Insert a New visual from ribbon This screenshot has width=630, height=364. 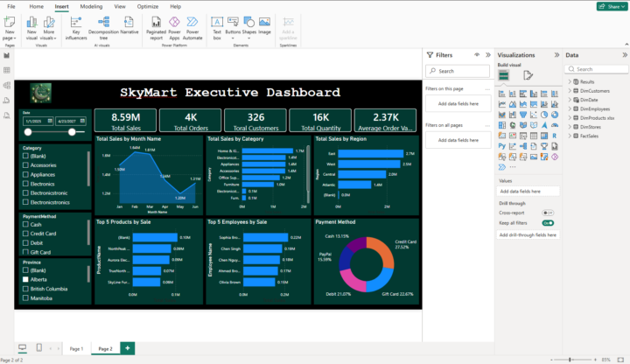pos(31,28)
